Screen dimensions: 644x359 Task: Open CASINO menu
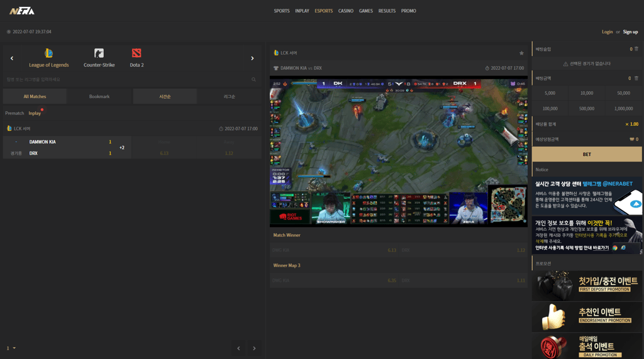(346, 11)
